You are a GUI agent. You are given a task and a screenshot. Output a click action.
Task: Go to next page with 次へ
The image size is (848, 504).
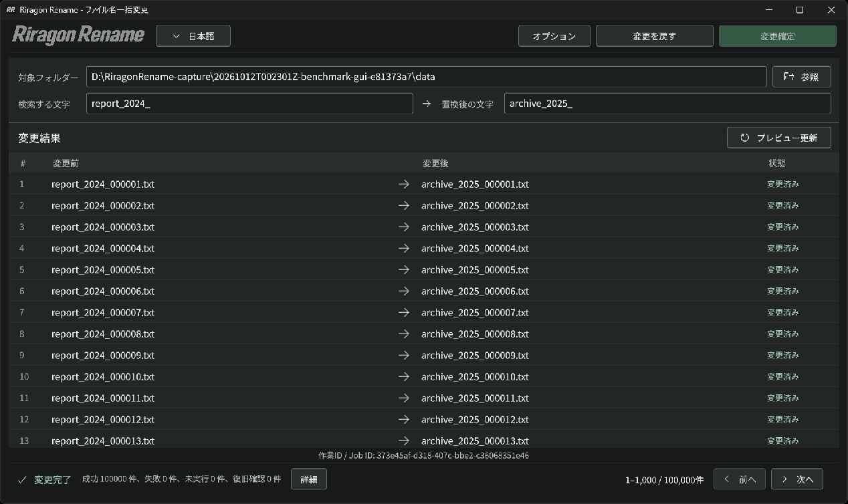click(x=797, y=479)
